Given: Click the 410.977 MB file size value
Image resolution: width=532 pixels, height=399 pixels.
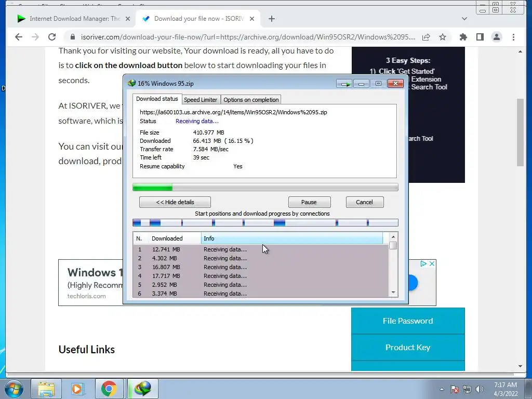Looking at the screenshot, I should point(209,132).
